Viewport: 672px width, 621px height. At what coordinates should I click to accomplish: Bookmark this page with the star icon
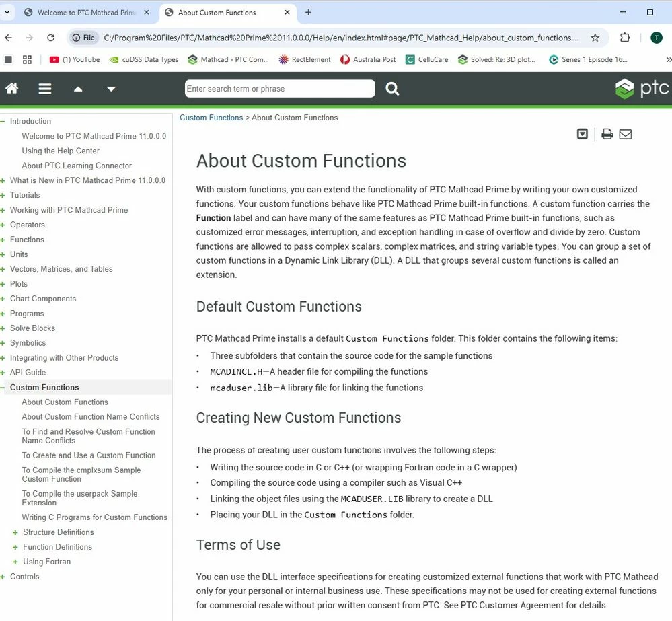tap(595, 38)
